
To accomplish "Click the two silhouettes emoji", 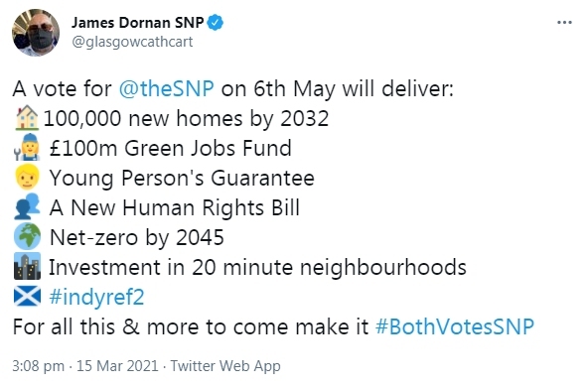I will 27,206.
